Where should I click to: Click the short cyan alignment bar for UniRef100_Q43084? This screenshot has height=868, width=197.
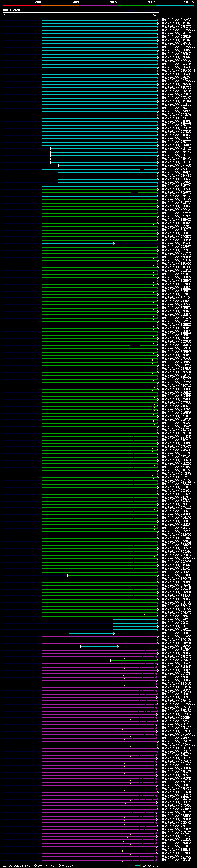click(x=78, y=244)
